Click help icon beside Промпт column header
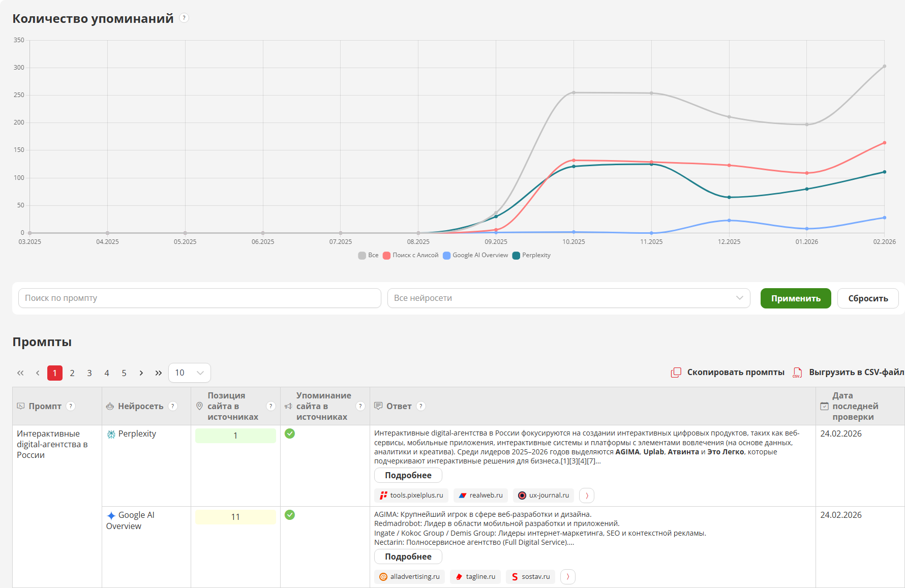This screenshot has width=905, height=588. (x=71, y=406)
